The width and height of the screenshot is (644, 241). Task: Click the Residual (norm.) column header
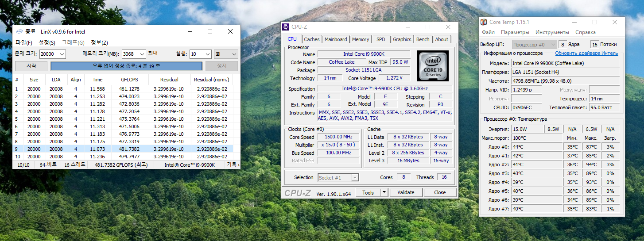pyautogui.click(x=212, y=80)
